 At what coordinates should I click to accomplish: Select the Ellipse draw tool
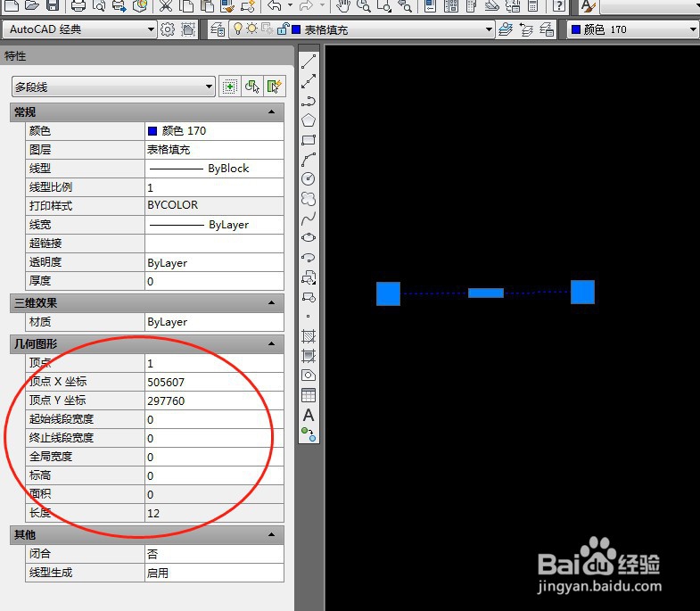(309, 237)
